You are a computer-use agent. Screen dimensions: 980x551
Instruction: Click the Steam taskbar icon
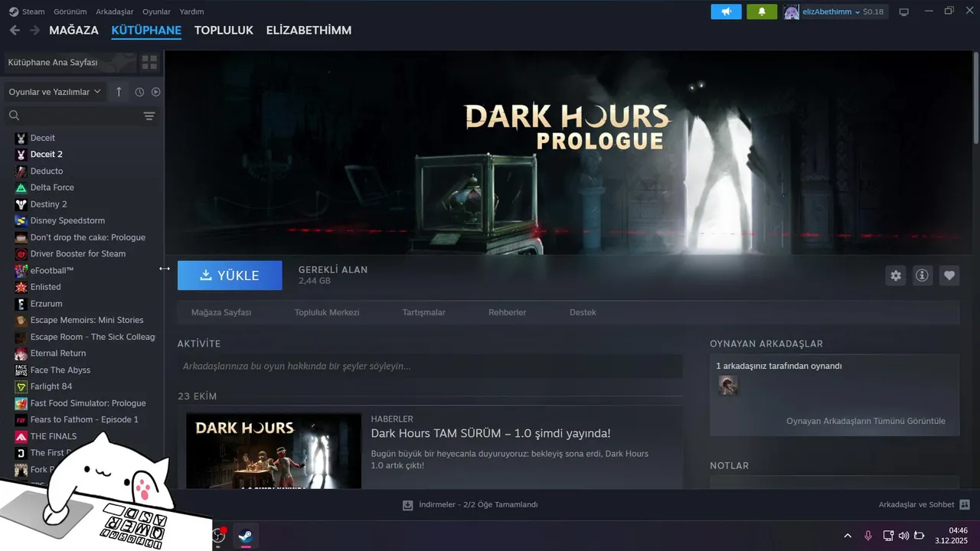[246, 536]
